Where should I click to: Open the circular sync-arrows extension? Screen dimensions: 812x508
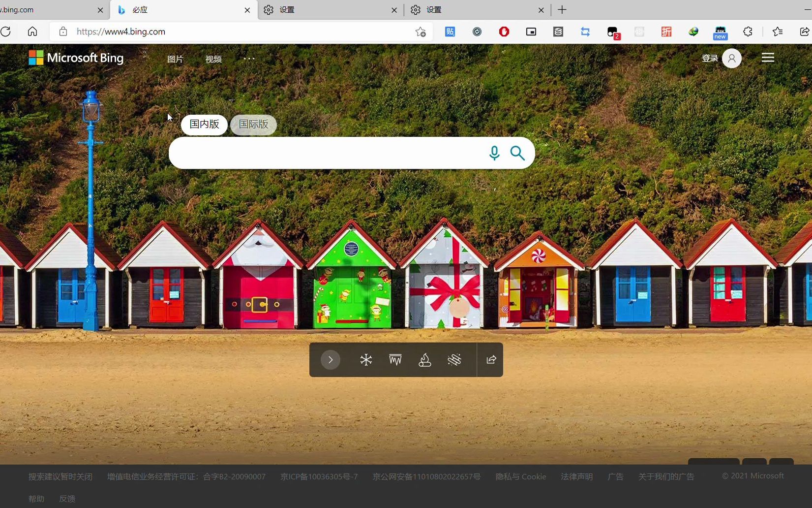coord(477,32)
